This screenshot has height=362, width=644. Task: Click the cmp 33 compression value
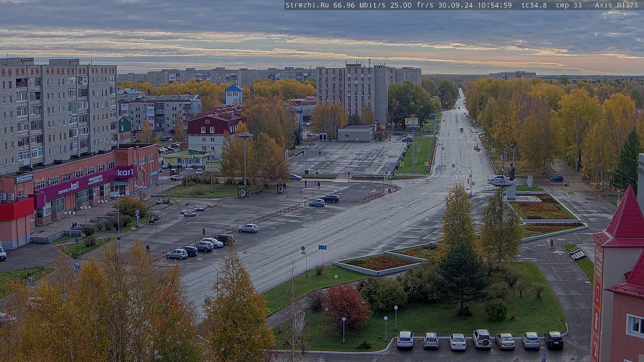pos(569,5)
